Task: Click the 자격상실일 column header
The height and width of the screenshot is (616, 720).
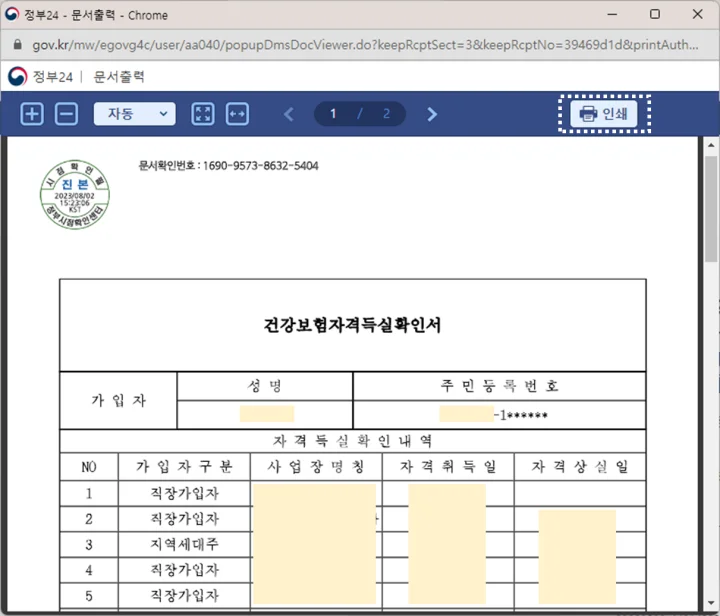Action: click(580, 467)
